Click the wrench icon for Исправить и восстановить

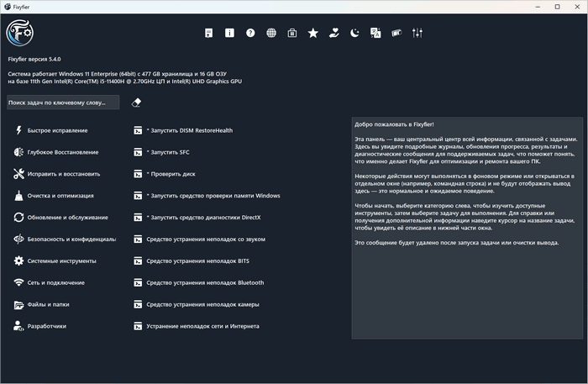coord(18,174)
